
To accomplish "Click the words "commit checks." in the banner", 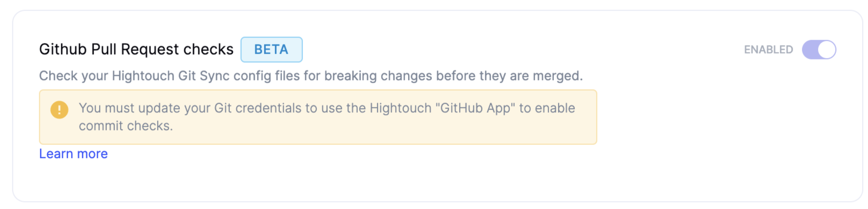I will (x=126, y=126).
